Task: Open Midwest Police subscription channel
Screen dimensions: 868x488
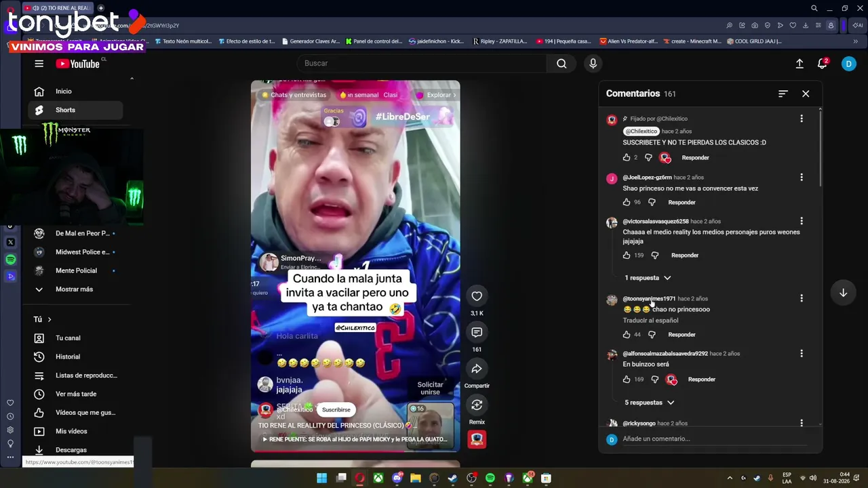Action: [75, 252]
